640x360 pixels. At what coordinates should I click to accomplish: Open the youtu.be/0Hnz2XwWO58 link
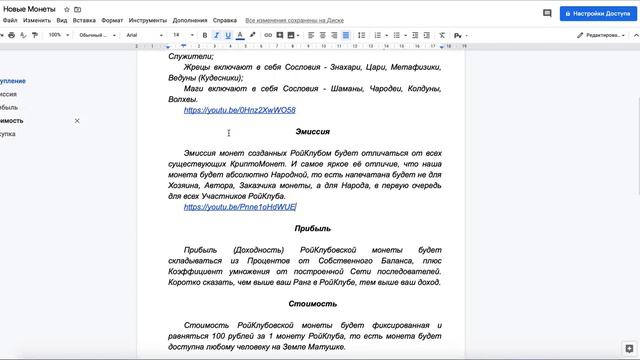240,110
